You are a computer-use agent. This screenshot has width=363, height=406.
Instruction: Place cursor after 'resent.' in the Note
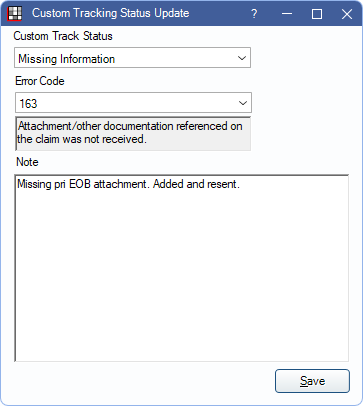(x=241, y=184)
